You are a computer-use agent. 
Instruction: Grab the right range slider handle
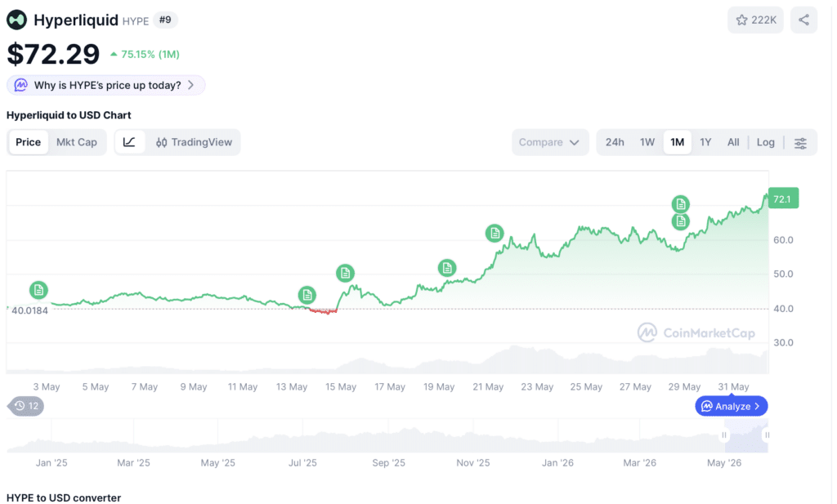pos(767,435)
